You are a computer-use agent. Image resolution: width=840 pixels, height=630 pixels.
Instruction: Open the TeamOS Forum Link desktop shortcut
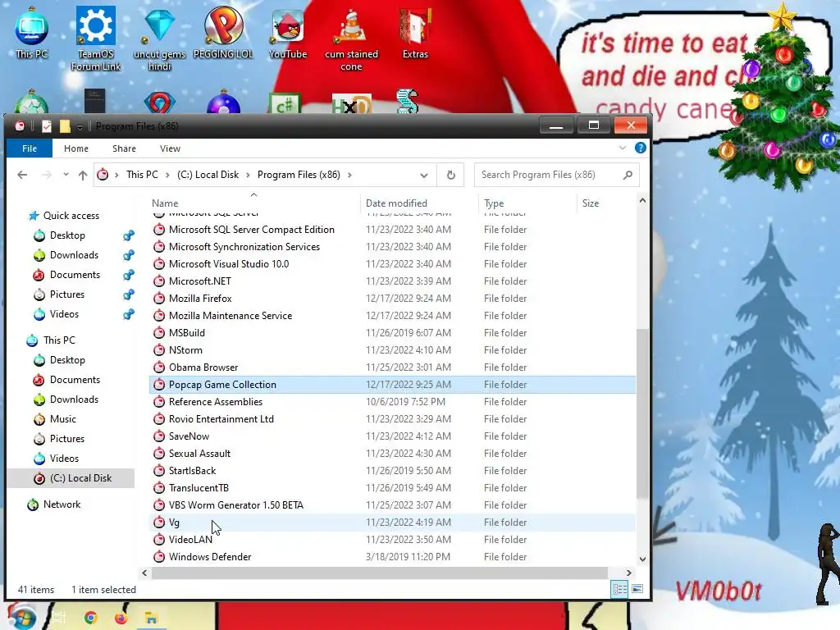pos(96,39)
